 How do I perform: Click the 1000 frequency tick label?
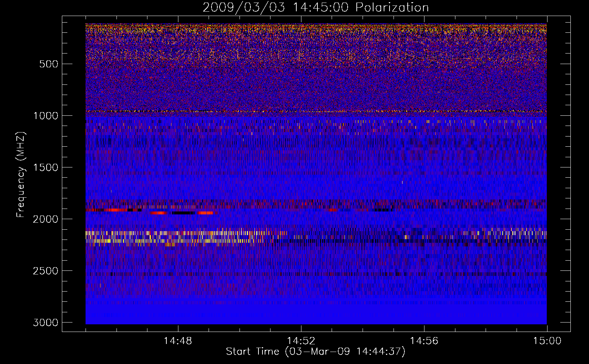point(46,116)
